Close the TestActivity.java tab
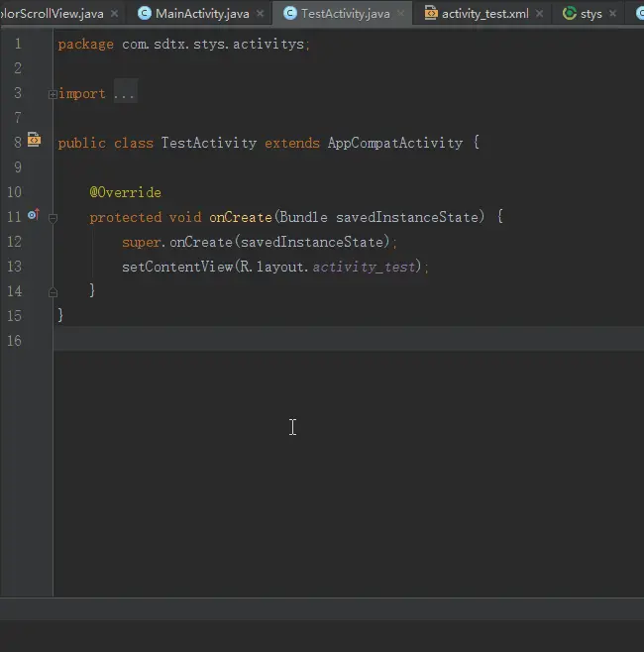This screenshot has width=644, height=652. tap(401, 14)
